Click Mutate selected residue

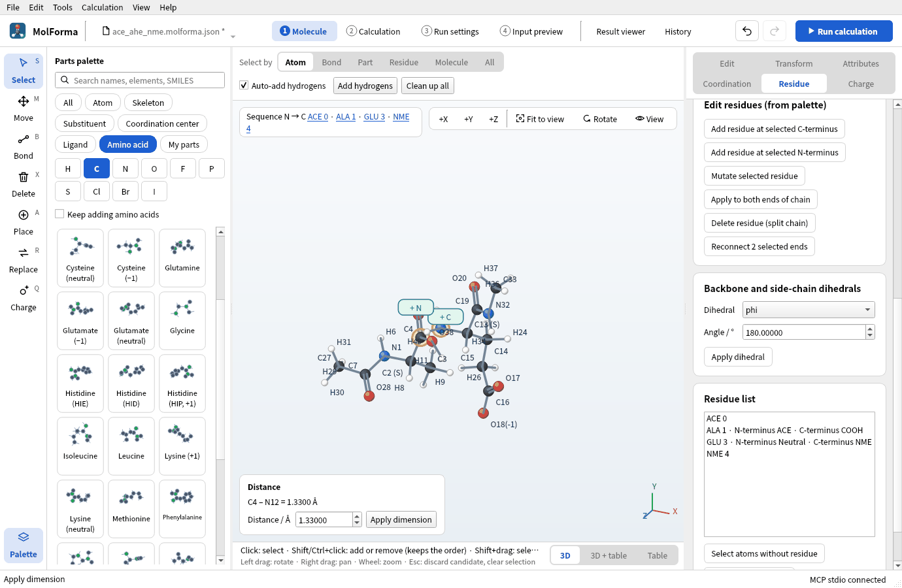754,176
